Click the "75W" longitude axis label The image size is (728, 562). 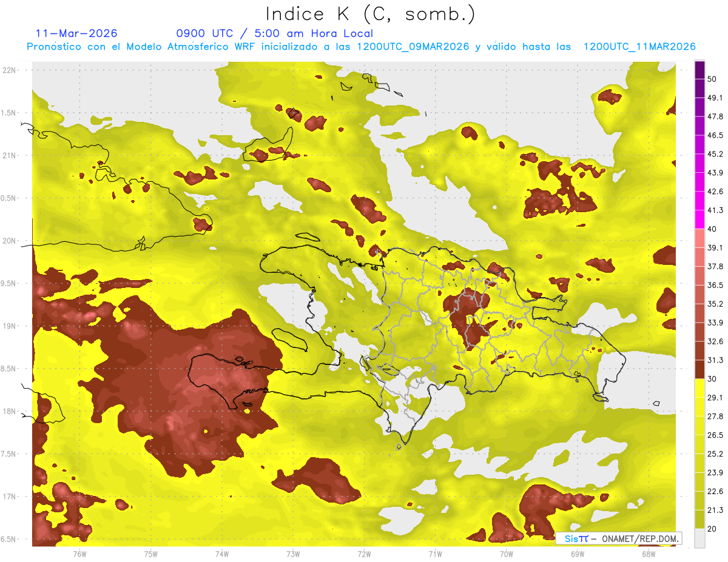pyautogui.click(x=150, y=554)
